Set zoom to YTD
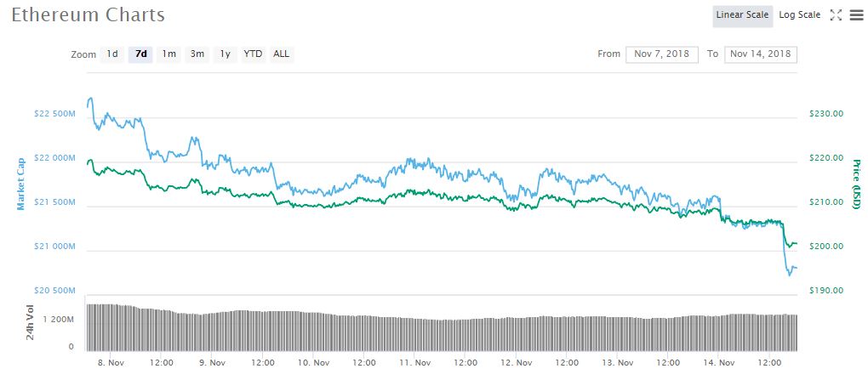The image size is (868, 380). coord(253,54)
